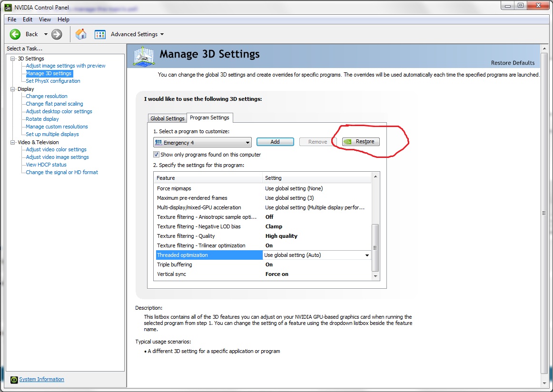
Task: Open the Advanced Settings dropdown
Action: (x=137, y=34)
